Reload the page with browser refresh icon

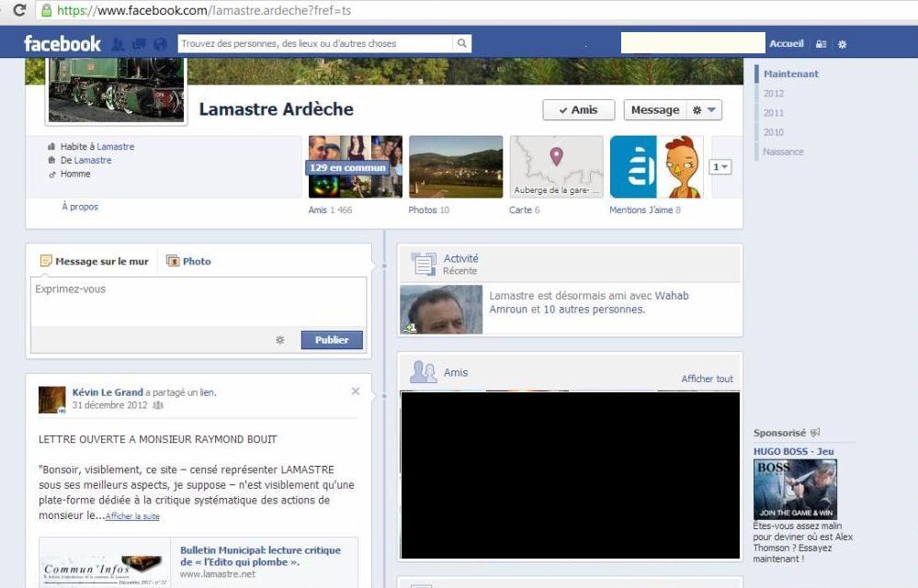click(19, 10)
